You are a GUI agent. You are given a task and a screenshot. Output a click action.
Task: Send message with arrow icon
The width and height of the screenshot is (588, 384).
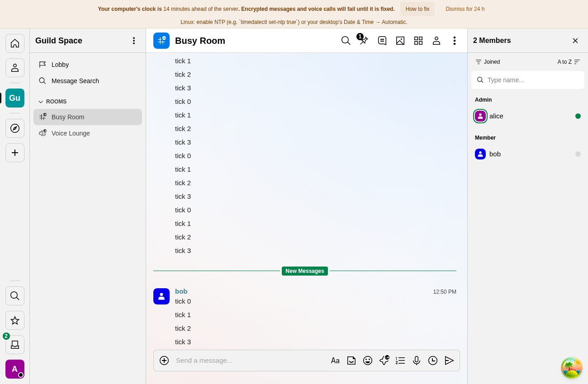449,361
